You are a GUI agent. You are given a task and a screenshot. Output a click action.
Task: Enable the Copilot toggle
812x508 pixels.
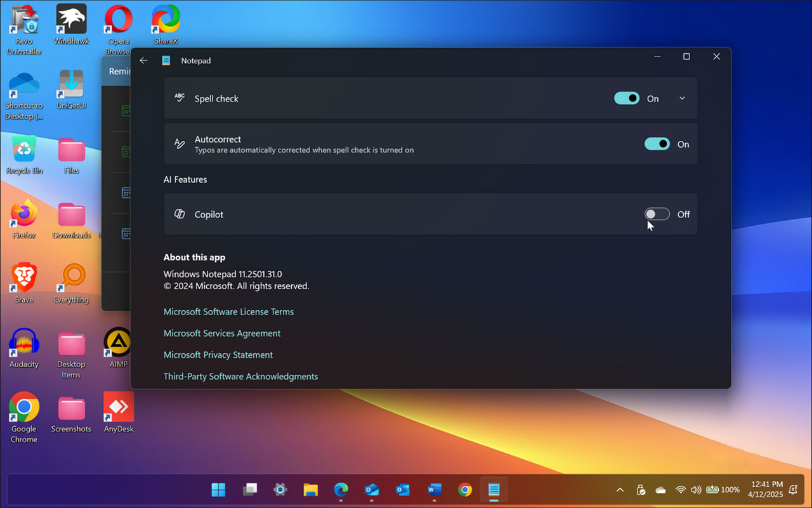(x=657, y=214)
